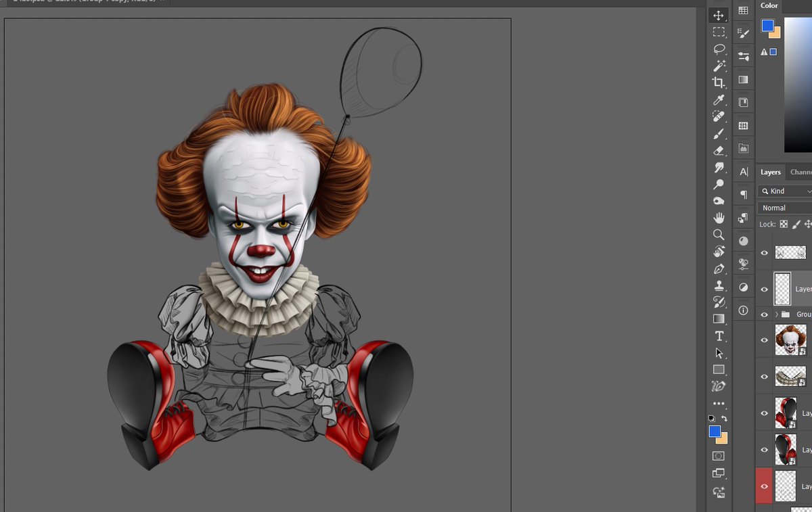This screenshot has width=812, height=512.
Task: Select the Lasso tool
Action: point(719,49)
